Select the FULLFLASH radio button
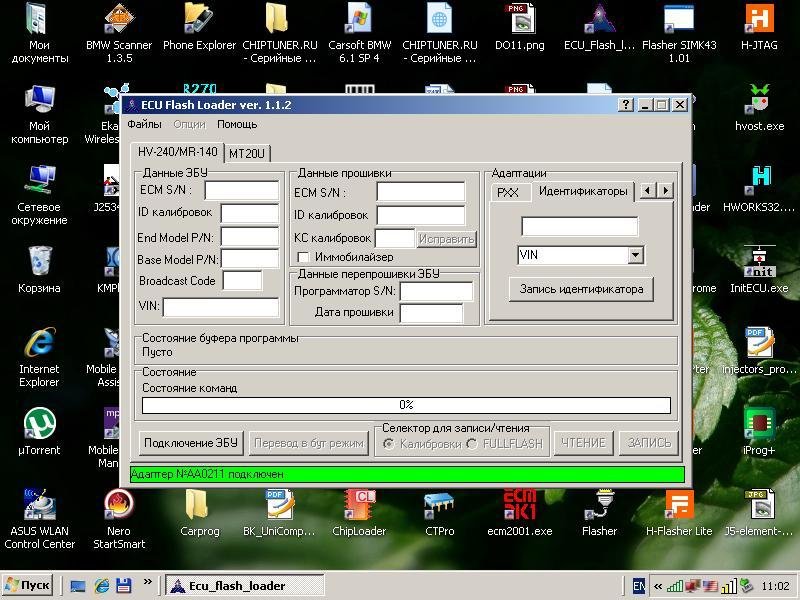This screenshot has width=800, height=600. (x=473, y=443)
